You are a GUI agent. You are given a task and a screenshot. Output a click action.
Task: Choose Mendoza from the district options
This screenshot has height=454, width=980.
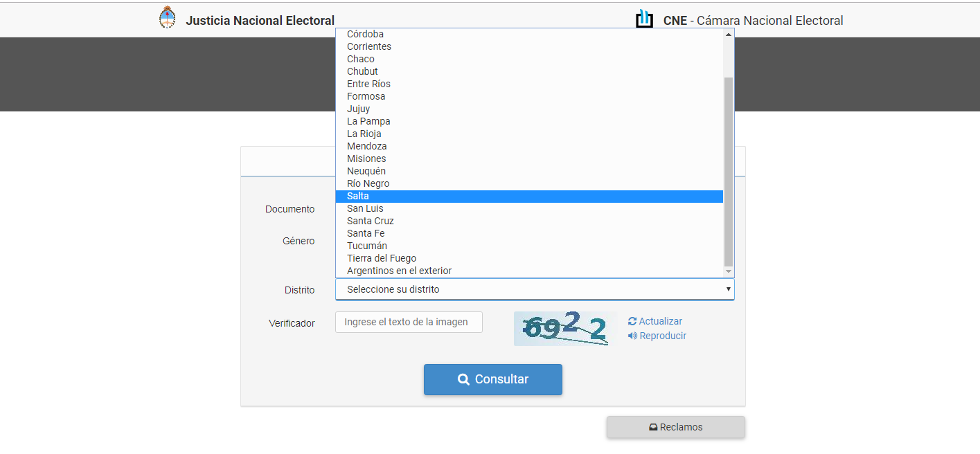[x=367, y=146]
